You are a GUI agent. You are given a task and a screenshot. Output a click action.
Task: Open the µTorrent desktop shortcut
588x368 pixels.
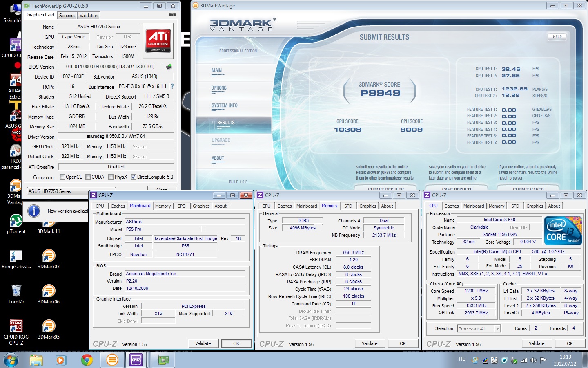click(x=16, y=221)
